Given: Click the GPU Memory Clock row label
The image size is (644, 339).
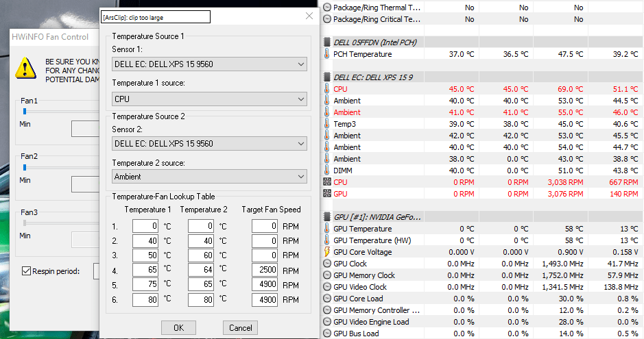Looking at the screenshot, I should pyautogui.click(x=364, y=275).
